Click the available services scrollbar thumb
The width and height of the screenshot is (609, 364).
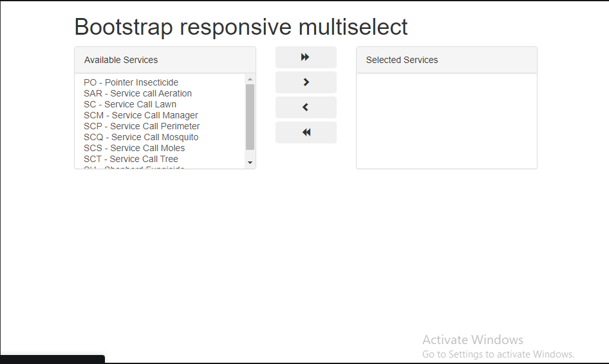pos(250,117)
